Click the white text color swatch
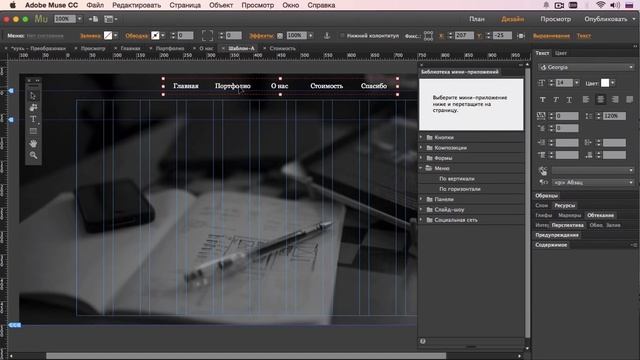The height and width of the screenshot is (360, 640). 605,83
